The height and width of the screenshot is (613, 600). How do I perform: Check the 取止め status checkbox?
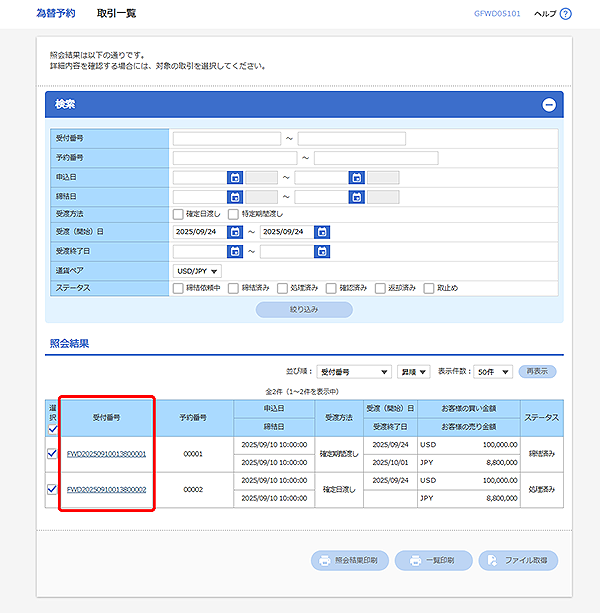pyautogui.click(x=429, y=289)
